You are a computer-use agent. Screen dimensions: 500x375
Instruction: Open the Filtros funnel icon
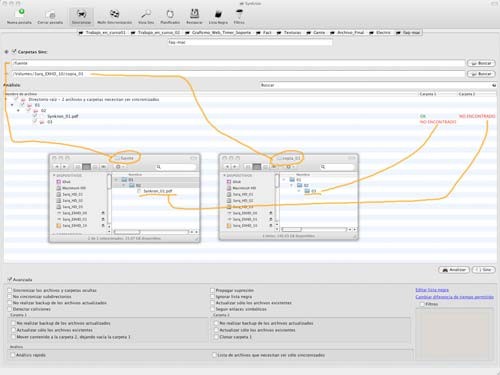(x=239, y=15)
